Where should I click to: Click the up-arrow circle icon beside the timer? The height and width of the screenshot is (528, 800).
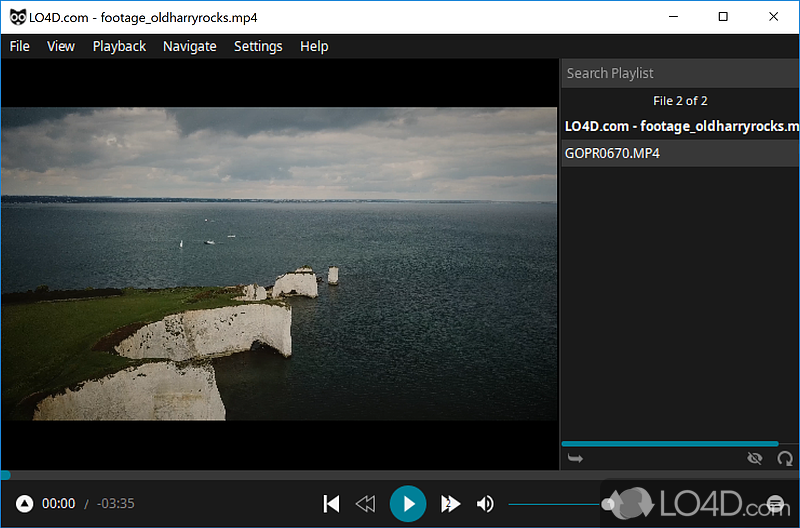click(x=24, y=504)
